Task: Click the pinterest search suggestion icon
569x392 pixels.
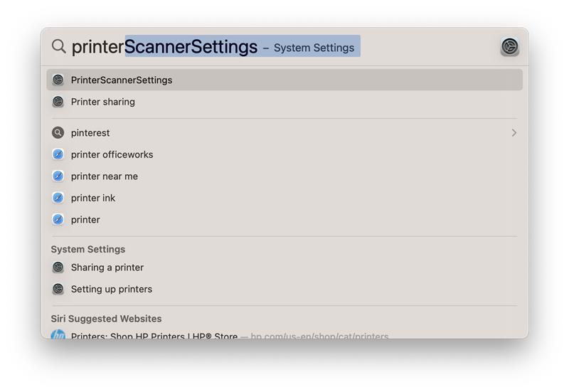Action: coord(58,133)
